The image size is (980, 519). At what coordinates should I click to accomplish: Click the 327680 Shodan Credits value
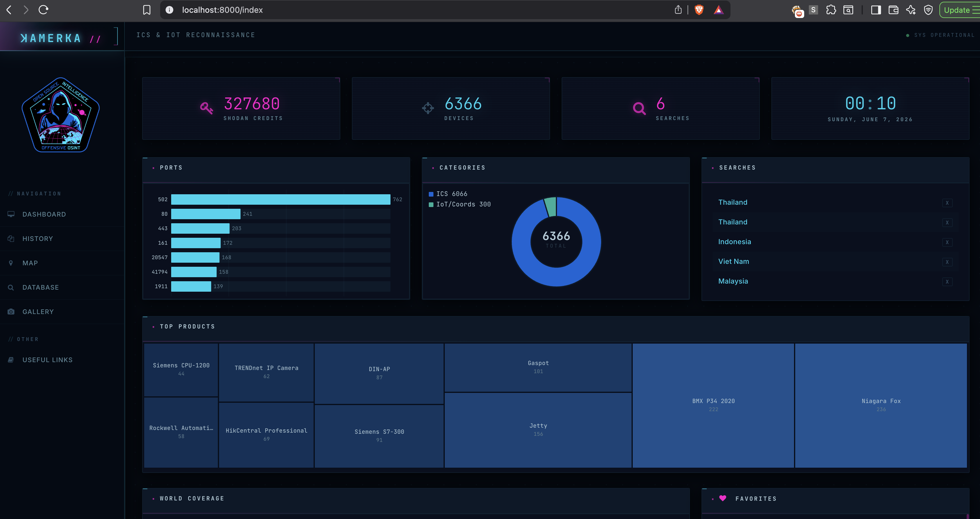(252, 104)
